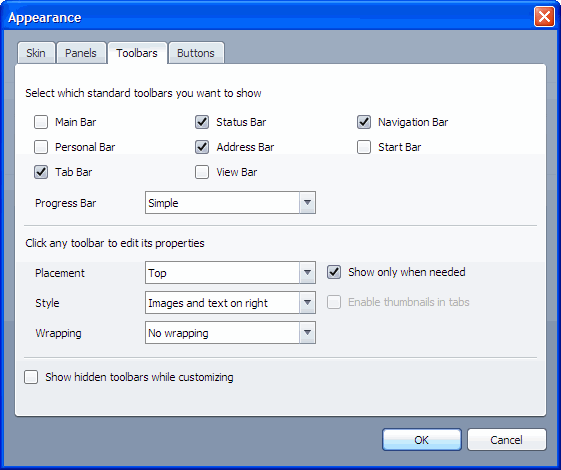Screen dimensions: 561x470
Task: Open the Style dropdown list
Action: [x=230, y=303]
